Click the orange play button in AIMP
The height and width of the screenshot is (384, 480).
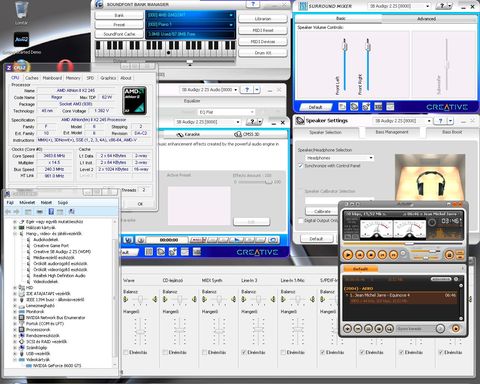(348, 255)
